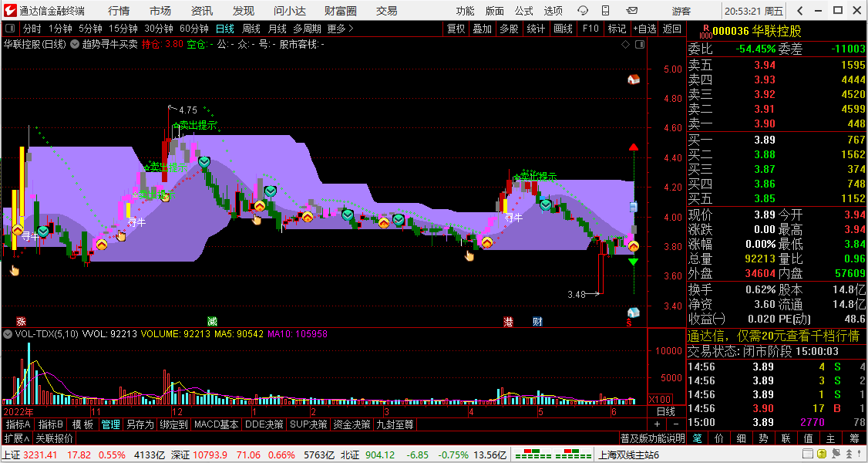Click the 画线 drawing button

563,29
